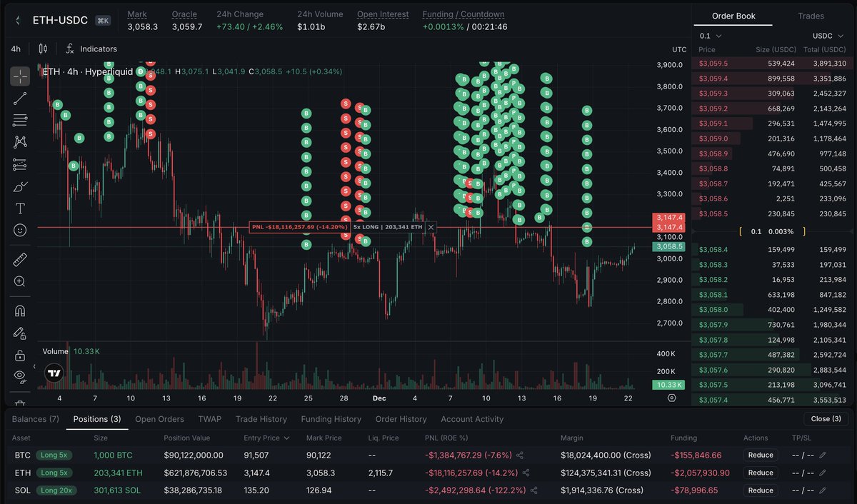The height and width of the screenshot is (504, 857).
Task: Open the 0.1 price grouping dropdown
Action: tap(711, 36)
